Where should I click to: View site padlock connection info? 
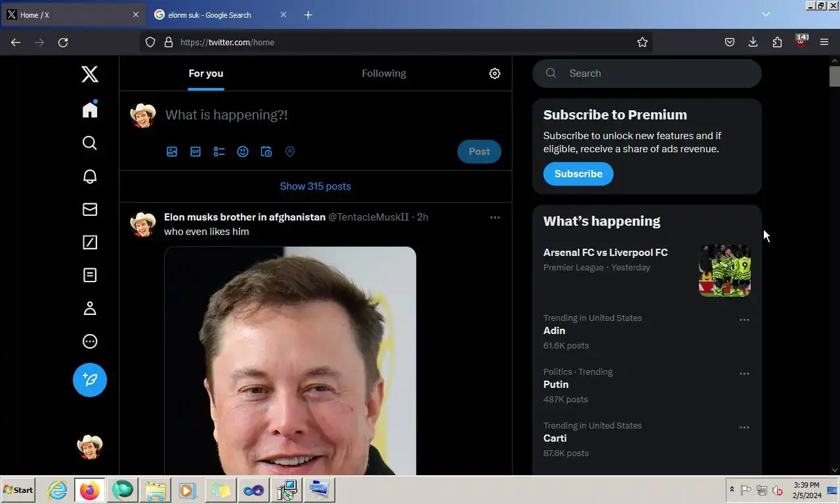pos(169,43)
